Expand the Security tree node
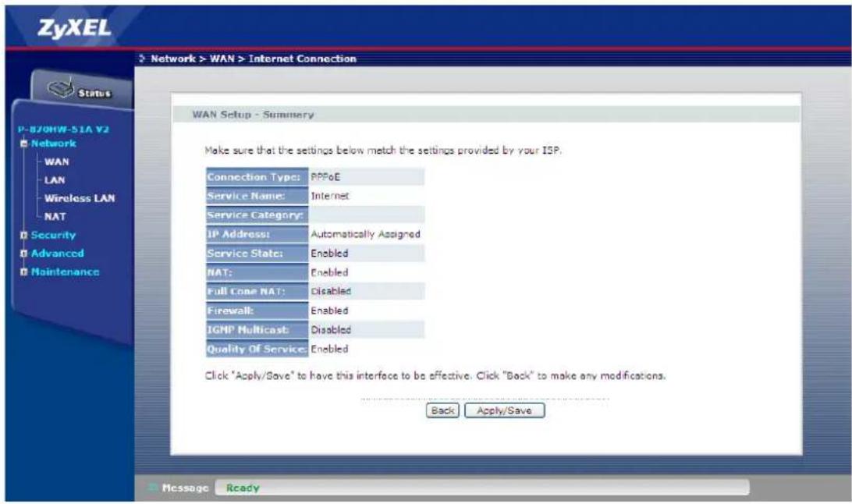The image size is (852, 504). tap(23, 235)
